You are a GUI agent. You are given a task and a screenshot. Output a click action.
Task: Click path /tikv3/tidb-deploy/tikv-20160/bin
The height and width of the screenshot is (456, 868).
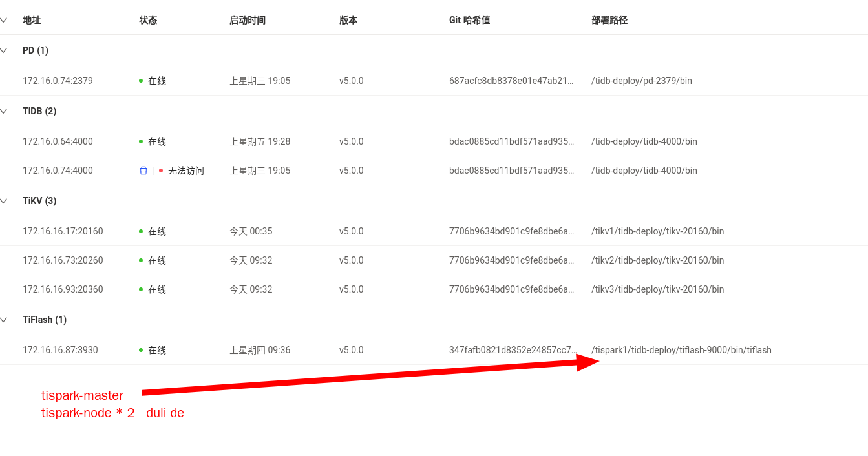point(658,289)
